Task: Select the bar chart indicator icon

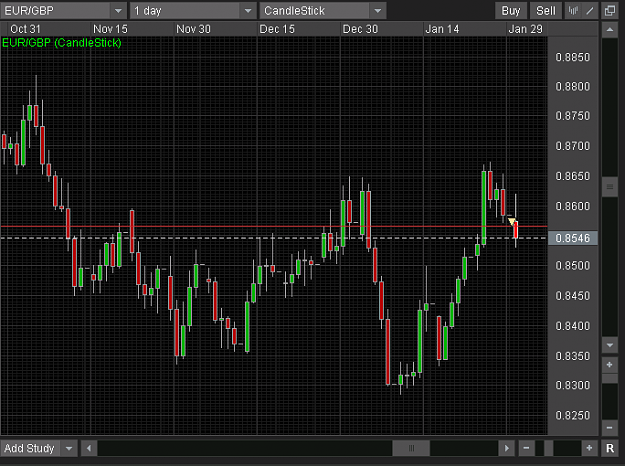Action: [x=573, y=11]
